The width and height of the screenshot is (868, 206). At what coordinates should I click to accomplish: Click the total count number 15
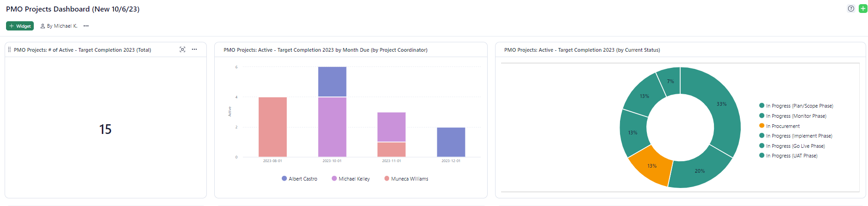105,129
